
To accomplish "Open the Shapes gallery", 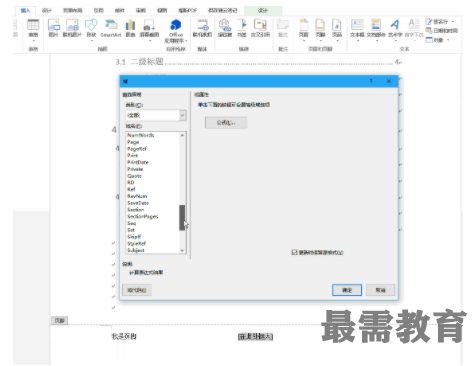I will click(91, 29).
